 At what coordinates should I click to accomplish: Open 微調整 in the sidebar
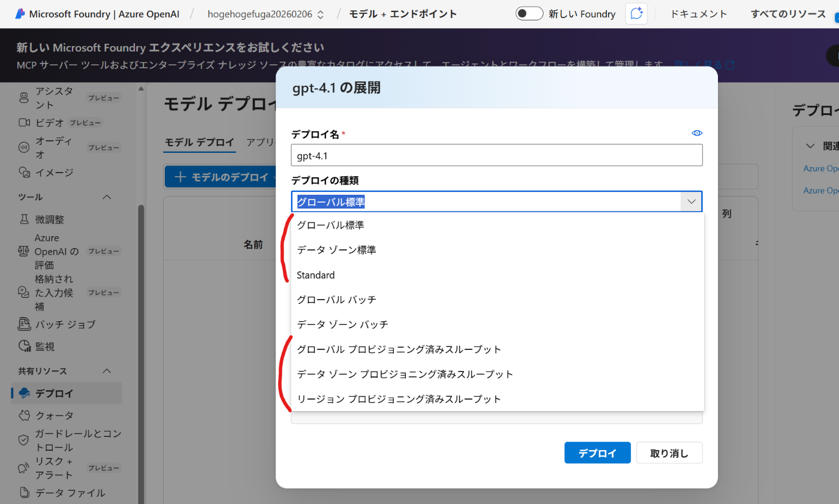[x=50, y=219]
